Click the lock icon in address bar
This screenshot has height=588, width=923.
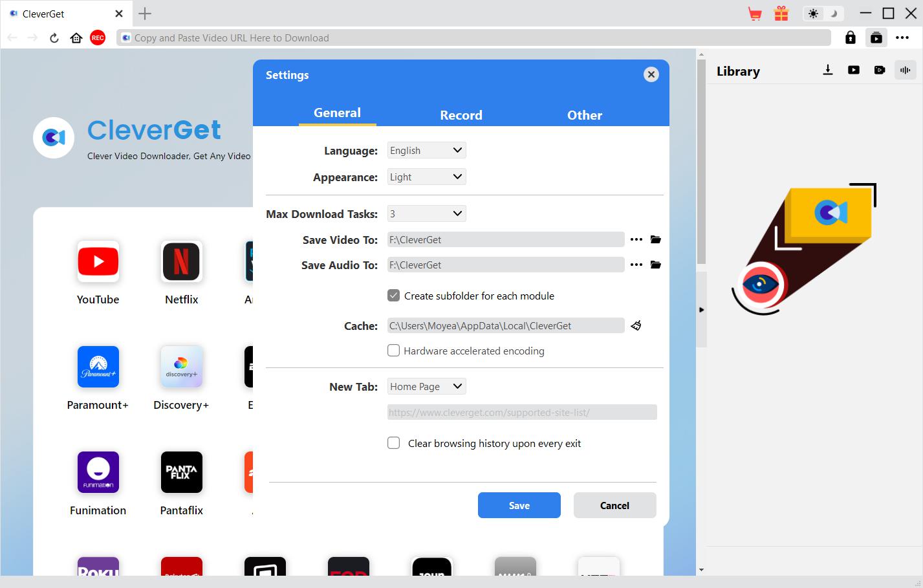850,38
